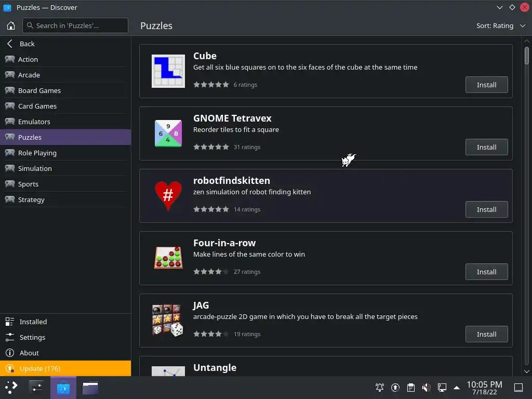Open the Untangle app title
Image resolution: width=532 pixels, height=399 pixels.
pyautogui.click(x=215, y=367)
